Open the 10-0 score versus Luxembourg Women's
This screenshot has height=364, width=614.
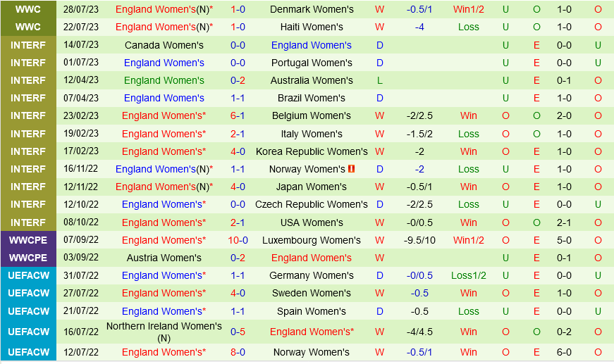tap(238, 240)
